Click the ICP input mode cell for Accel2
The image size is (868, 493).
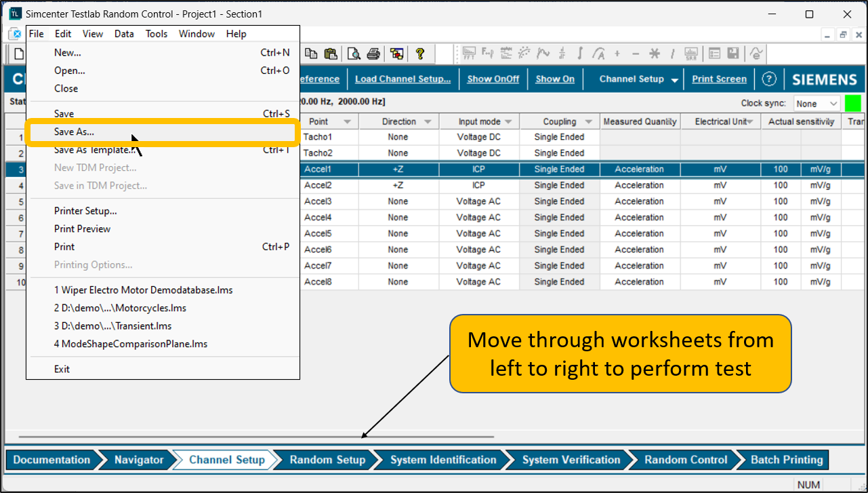click(x=479, y=185)
